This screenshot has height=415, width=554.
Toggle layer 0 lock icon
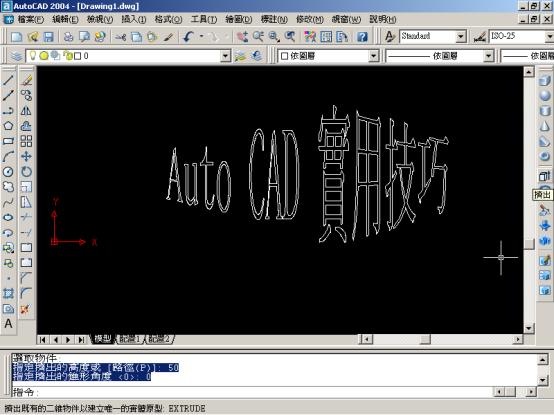tap(67, 55)
